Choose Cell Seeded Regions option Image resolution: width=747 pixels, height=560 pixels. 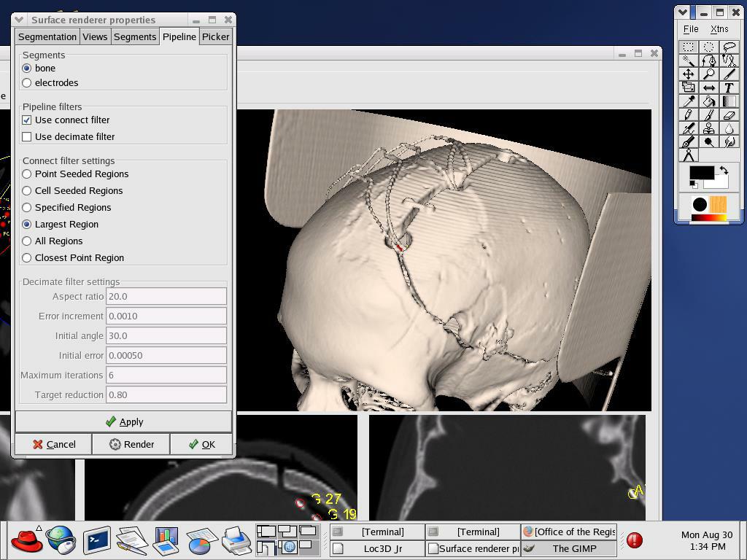tap(27, 190)
